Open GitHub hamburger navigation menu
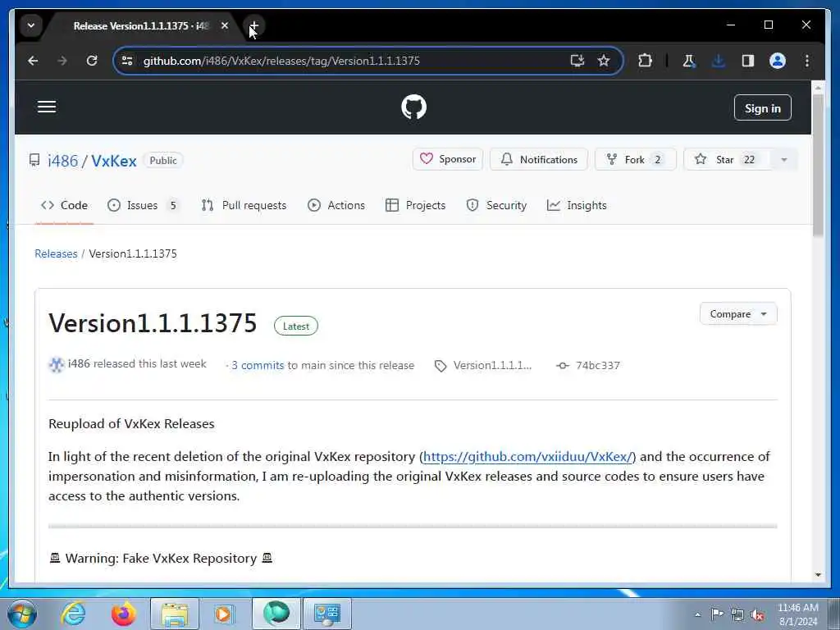 pyautogui.click(x=47, y=107)
